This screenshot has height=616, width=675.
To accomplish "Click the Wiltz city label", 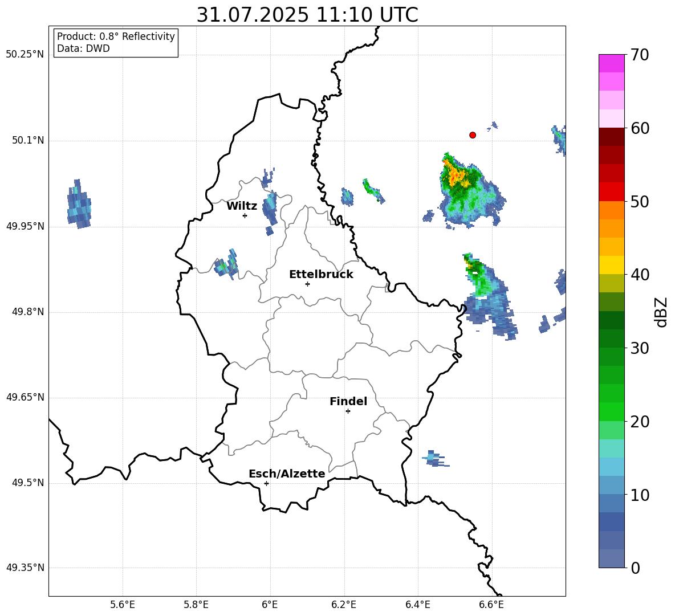I will pos(242,206).
